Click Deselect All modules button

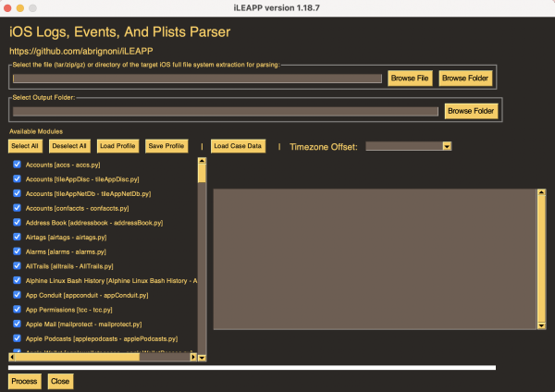[69, 146]
